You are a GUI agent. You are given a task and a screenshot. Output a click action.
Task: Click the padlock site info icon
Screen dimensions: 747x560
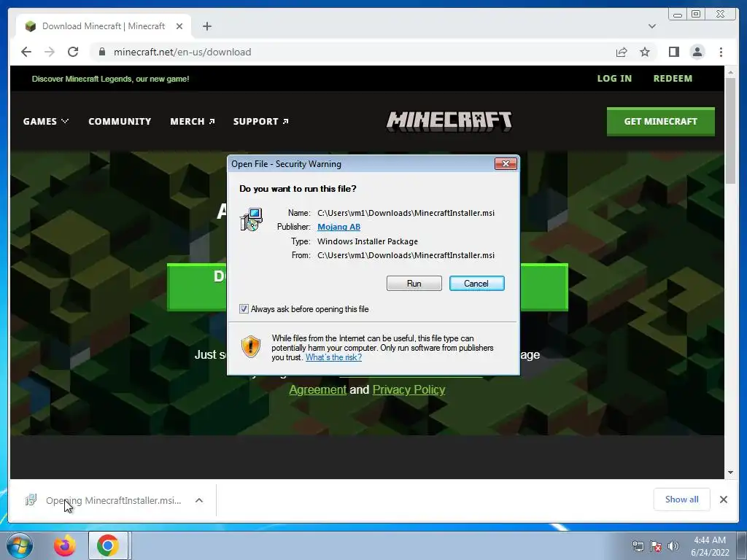[x=101, y=52]
